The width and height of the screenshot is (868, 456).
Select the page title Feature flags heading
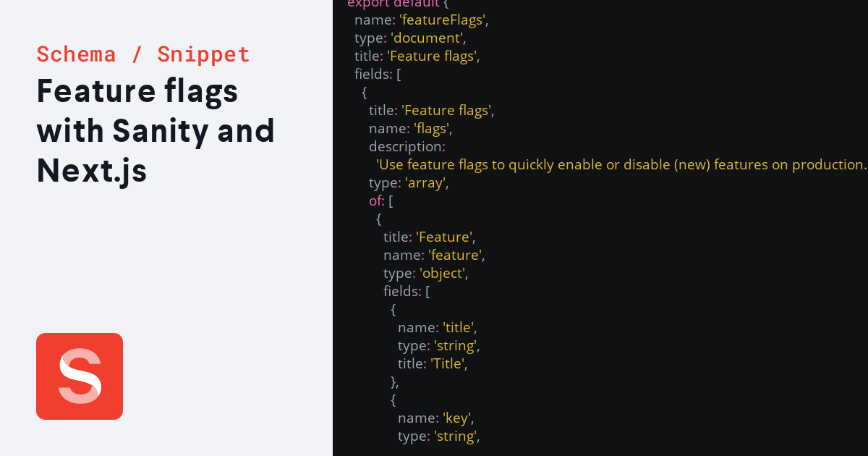[x=137, y=92]
